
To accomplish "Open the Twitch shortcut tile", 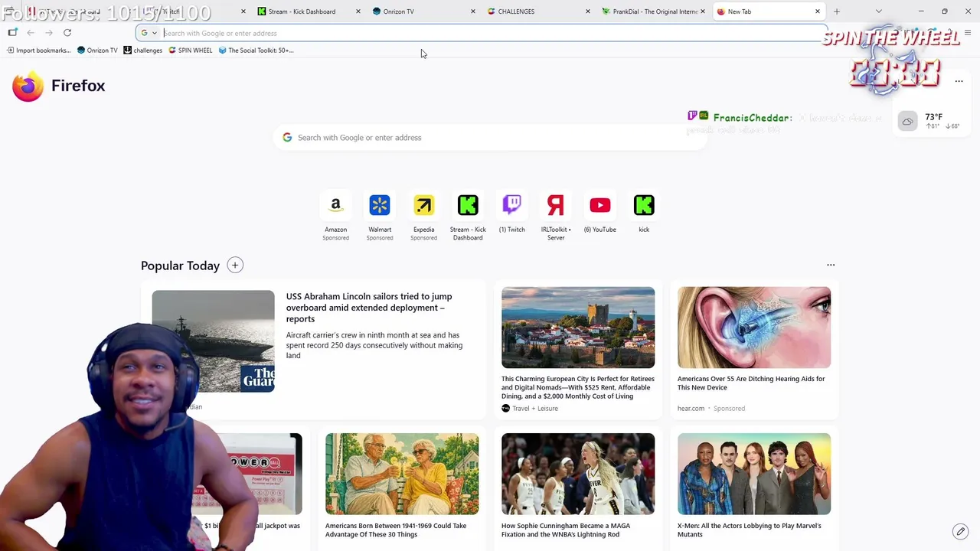I will [512, 213].
